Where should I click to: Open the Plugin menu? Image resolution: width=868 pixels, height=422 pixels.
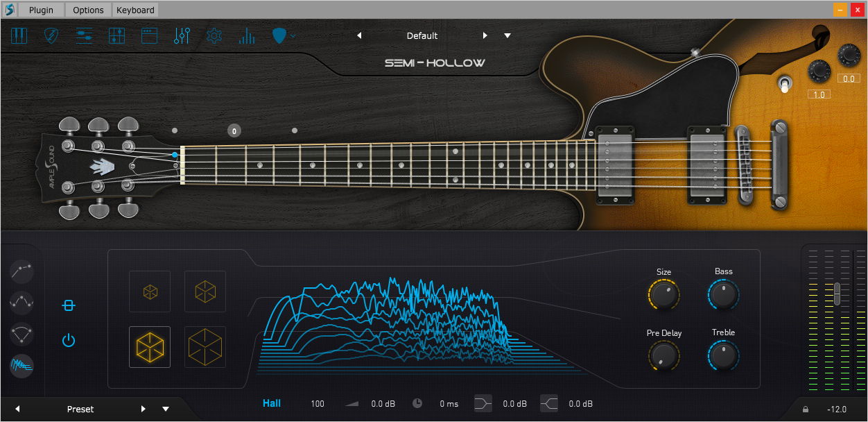(41, 10)
